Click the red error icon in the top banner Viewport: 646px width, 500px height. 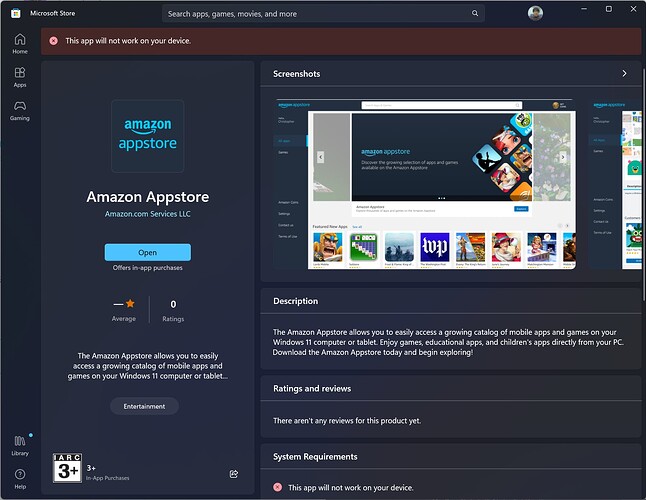pyautogui.click(x=54, y=41)
